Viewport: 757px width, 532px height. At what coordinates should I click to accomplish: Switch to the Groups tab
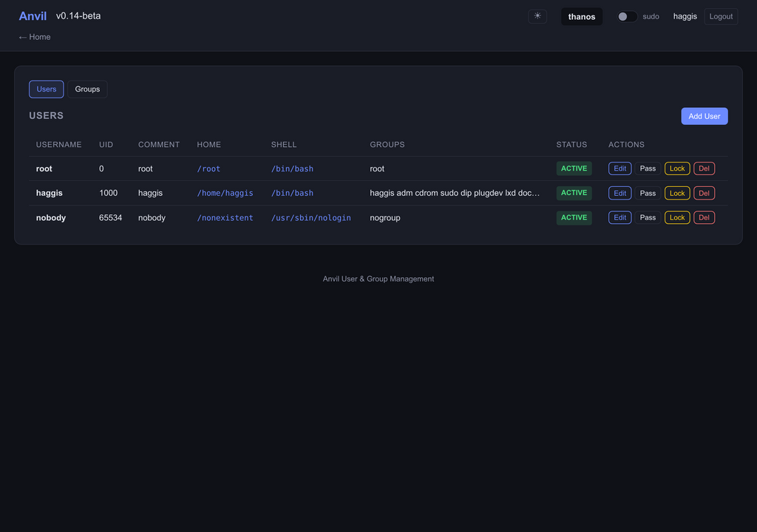[87, 89]
